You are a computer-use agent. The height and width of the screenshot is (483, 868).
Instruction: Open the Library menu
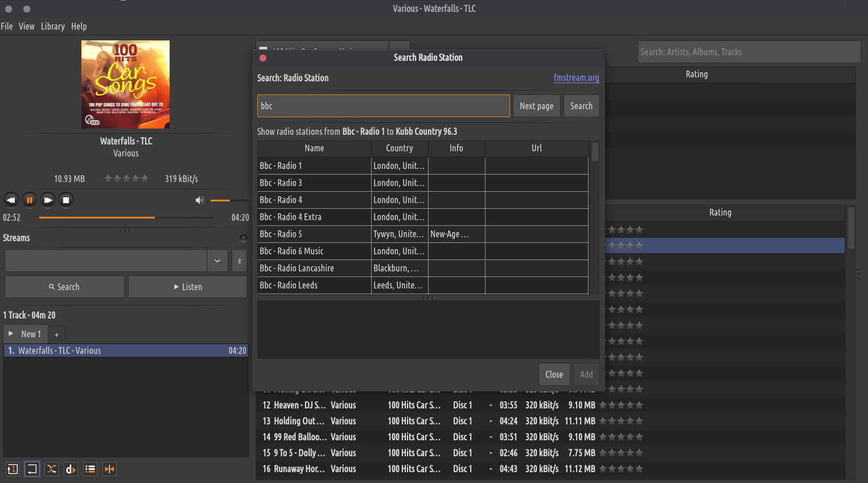[x=52, y=26]
